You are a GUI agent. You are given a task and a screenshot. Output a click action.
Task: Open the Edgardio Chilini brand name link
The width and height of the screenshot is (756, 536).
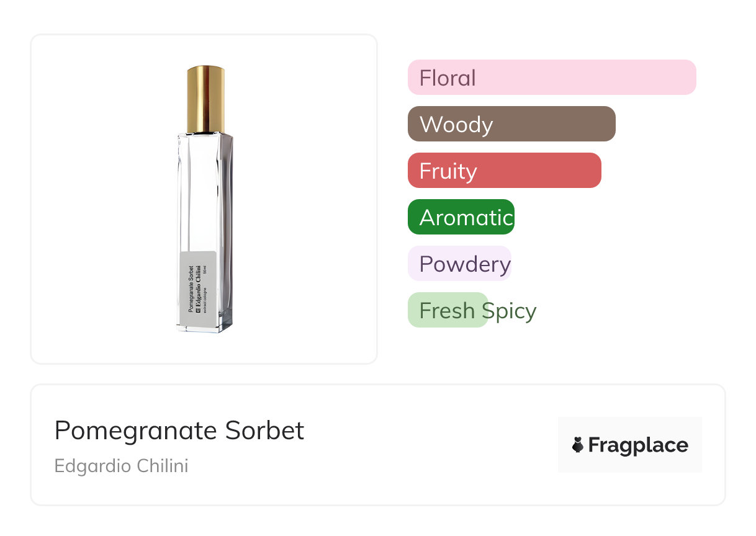[121, 466]
